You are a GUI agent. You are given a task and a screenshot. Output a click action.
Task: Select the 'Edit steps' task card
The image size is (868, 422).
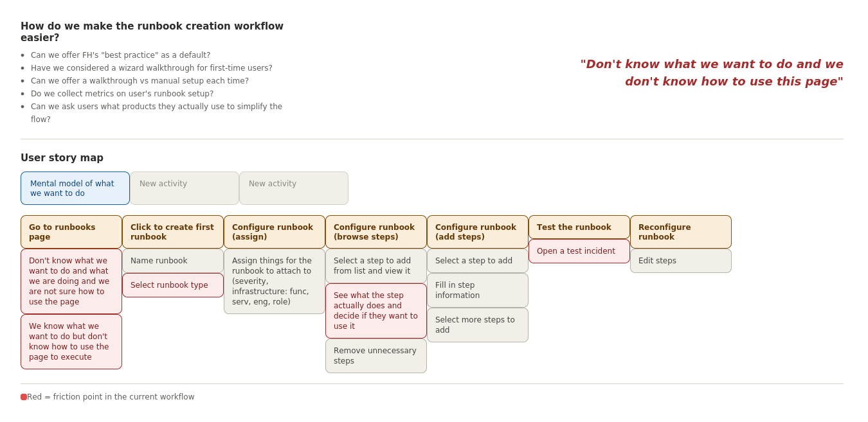[681, 261]
